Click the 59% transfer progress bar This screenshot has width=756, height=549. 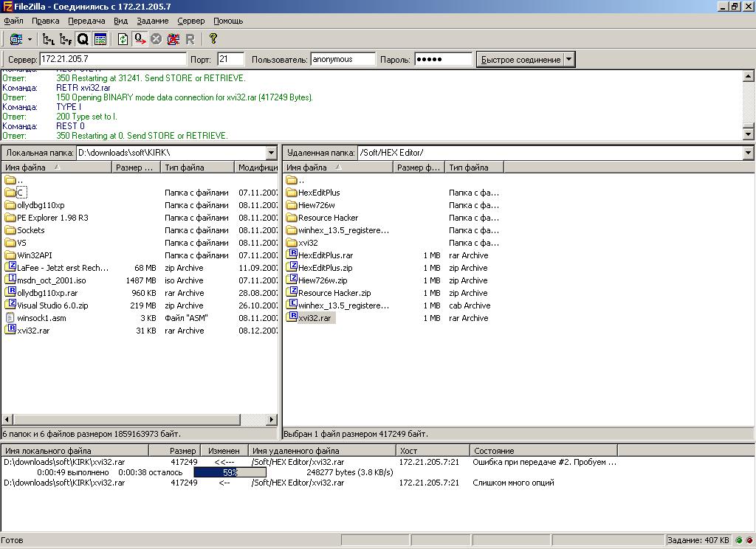230,472
